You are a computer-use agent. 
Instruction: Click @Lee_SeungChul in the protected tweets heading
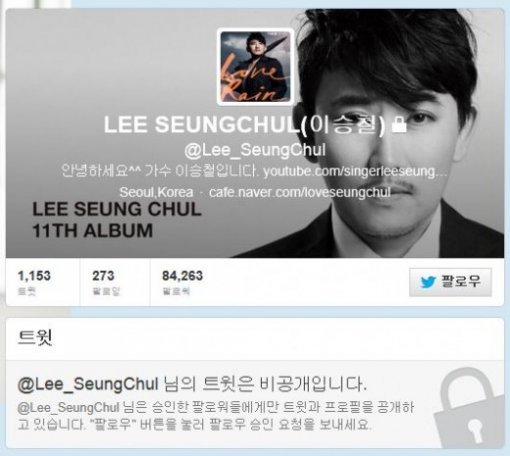tap(88, 384)
